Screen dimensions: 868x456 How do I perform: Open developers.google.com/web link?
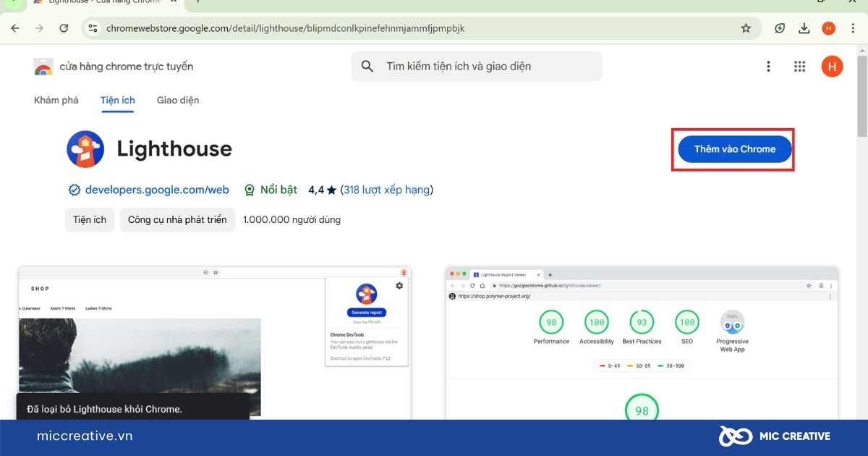pyautogui.click(x=157, y=190)
